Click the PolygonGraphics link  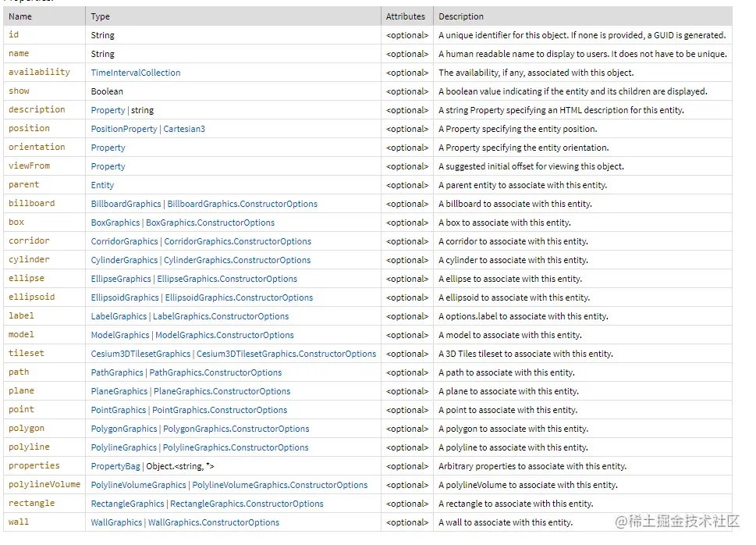coord(124,429)
